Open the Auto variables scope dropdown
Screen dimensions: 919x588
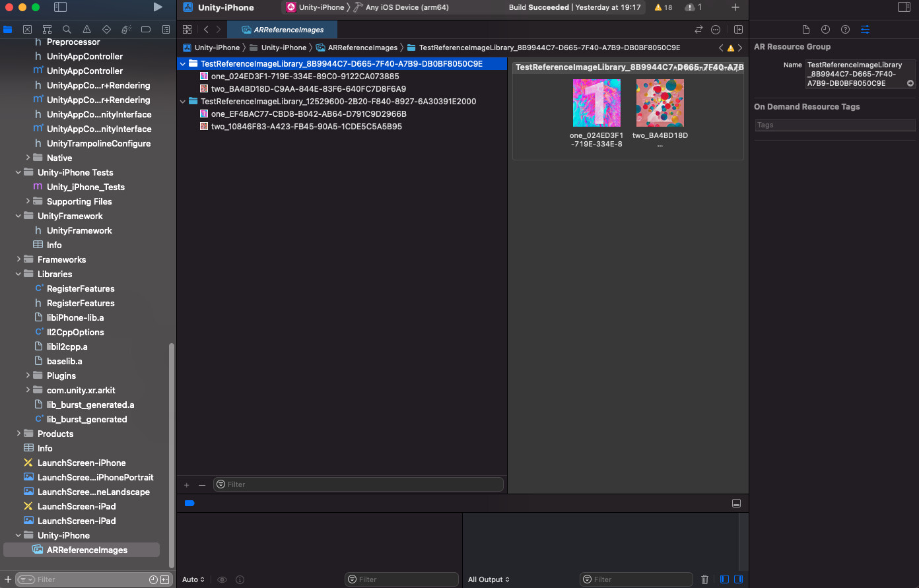[x=193, y=579]
